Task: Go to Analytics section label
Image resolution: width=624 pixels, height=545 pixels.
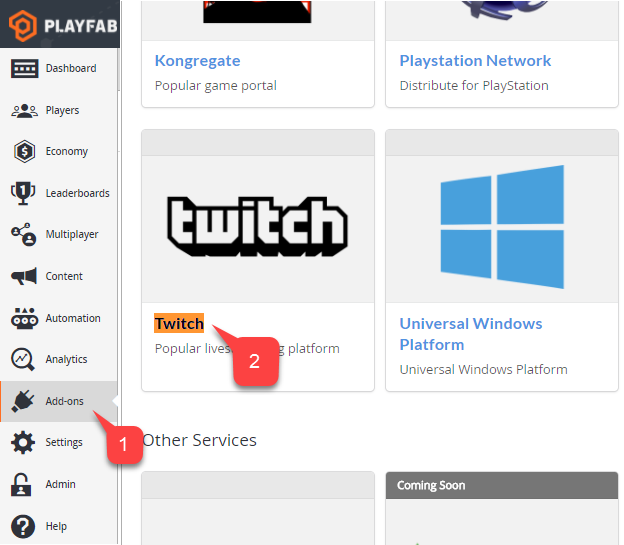Action: [x=66, y=359]
